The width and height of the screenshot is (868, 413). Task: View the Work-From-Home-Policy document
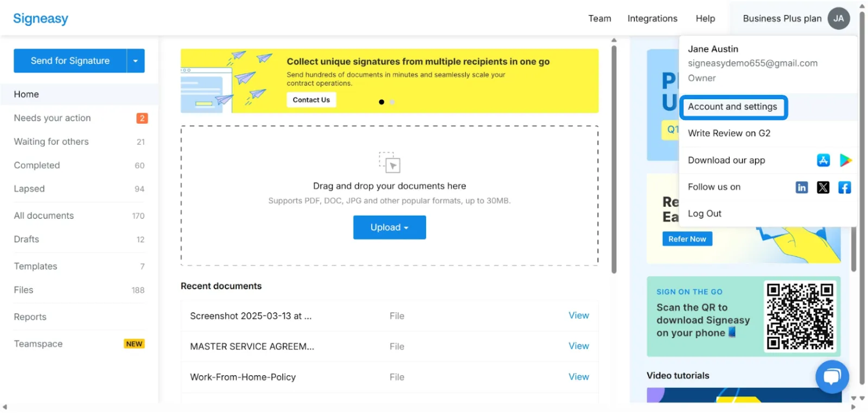tap(578, 377)
